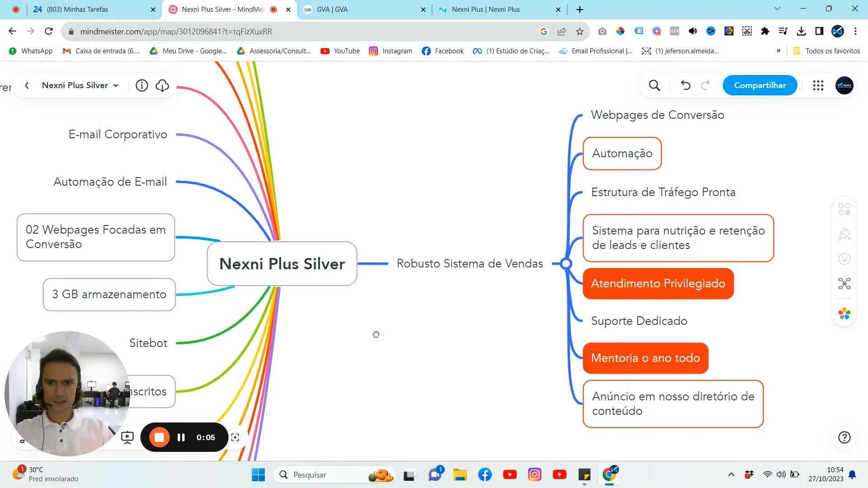Image resolution: width=868 pixels, height=488 pixels.
Task: Click the cloud export/download icon
Action: click(162, 85)
